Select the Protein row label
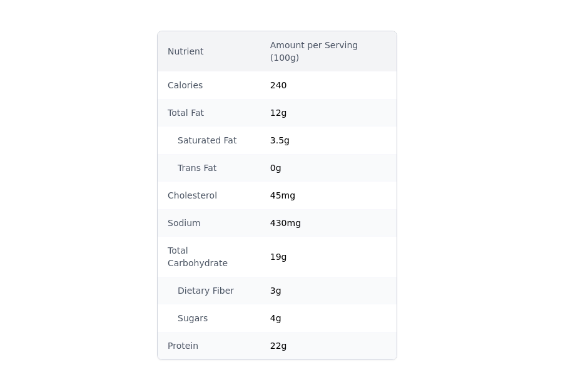588x377 pixels. tap(183, 346)
